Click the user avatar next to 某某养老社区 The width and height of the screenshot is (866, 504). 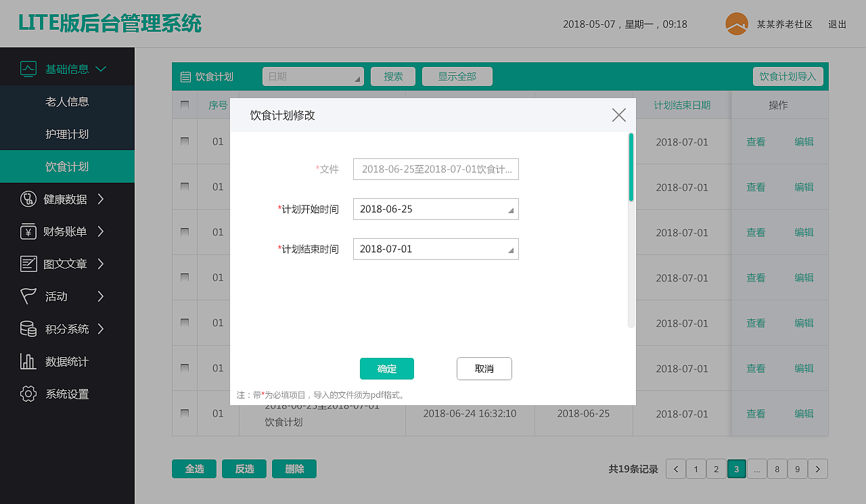735,23
